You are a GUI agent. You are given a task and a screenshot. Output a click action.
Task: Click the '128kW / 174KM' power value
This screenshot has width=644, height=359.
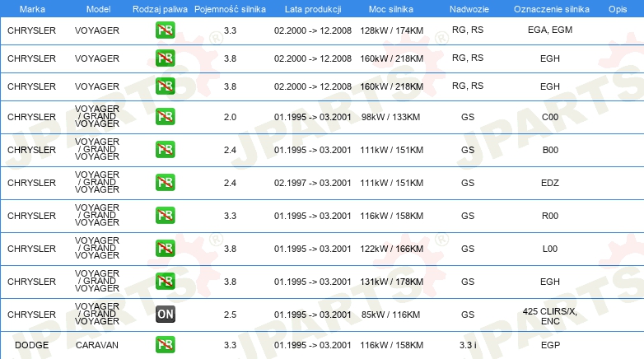click(391, 30)
